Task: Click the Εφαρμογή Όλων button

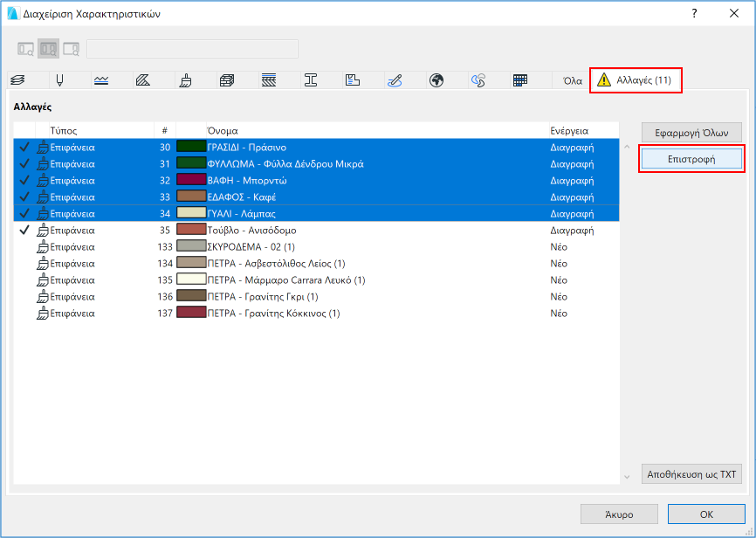Action: point(691,133)
